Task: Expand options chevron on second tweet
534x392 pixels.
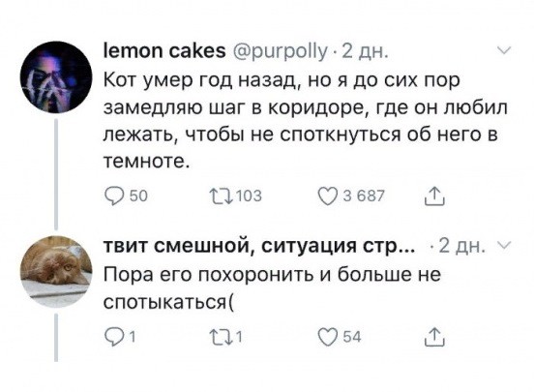Action: point(503,246)
